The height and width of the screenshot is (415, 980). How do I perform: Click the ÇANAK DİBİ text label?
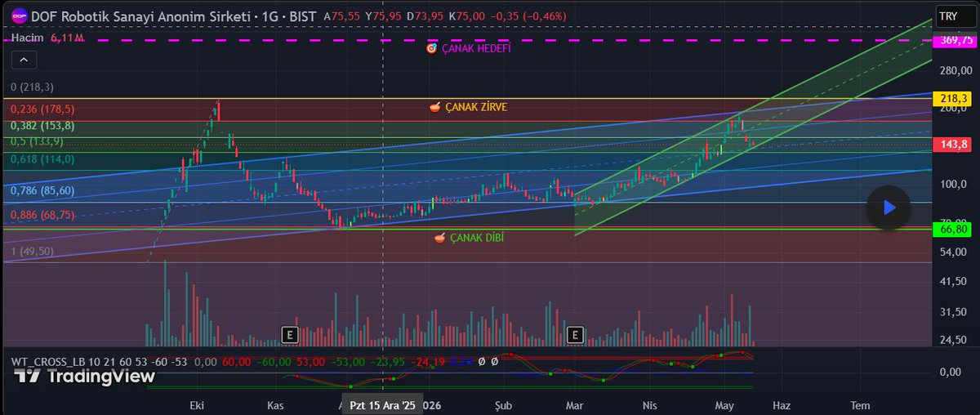[x=477, y=238]
